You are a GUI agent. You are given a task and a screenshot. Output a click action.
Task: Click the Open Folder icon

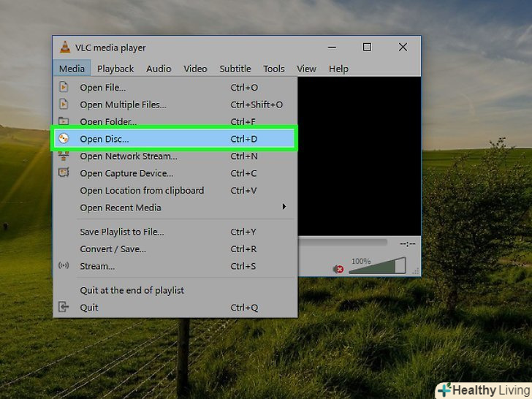click(x=64, y=121)
